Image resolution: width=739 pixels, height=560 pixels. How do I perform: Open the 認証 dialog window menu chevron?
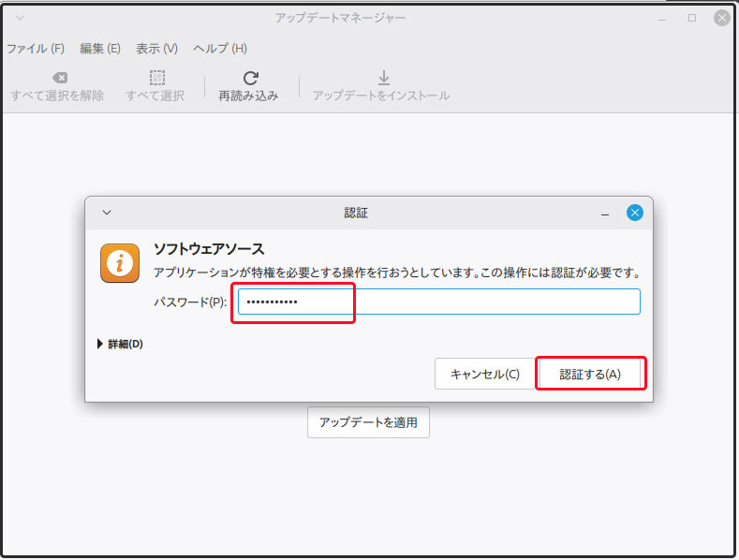point(107,213)
